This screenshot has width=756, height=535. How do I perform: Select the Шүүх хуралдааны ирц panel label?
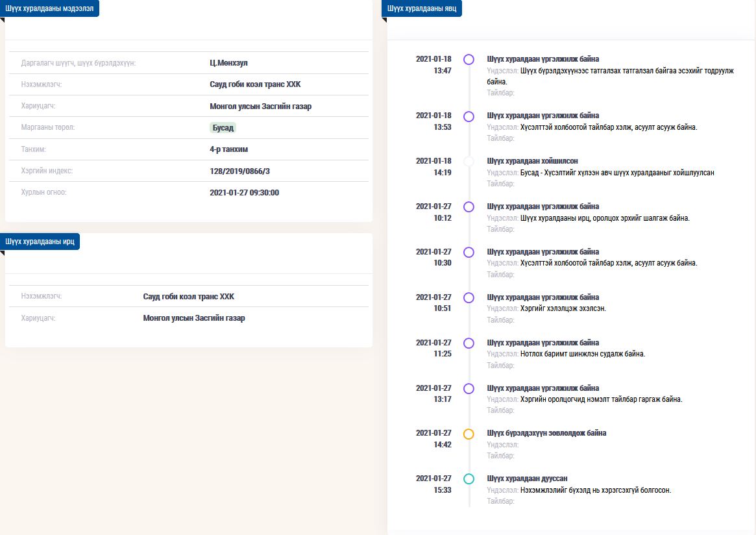(x=40, y=242)
